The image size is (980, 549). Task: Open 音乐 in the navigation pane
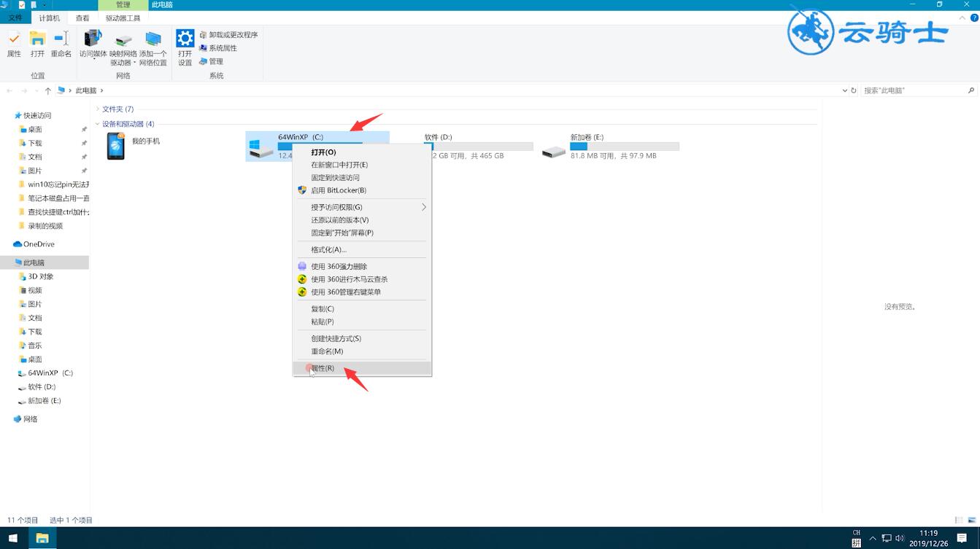(35, 346)
